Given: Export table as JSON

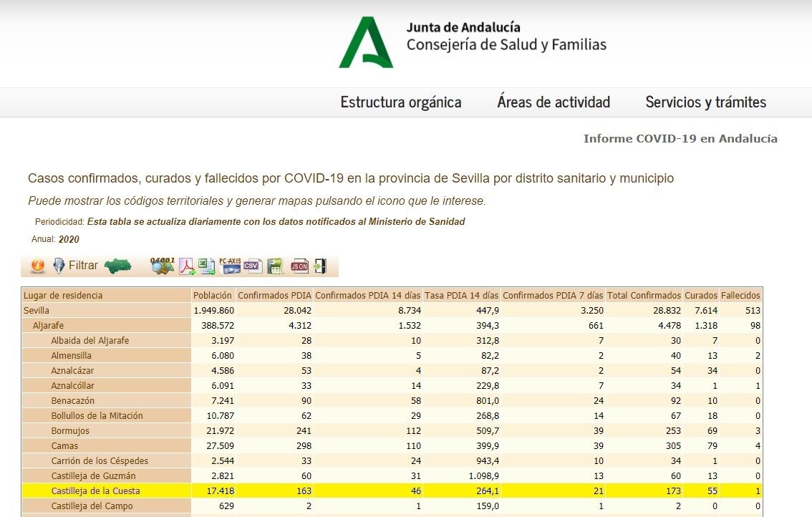Looking at the screenshot, I should (x=299, y=266).
